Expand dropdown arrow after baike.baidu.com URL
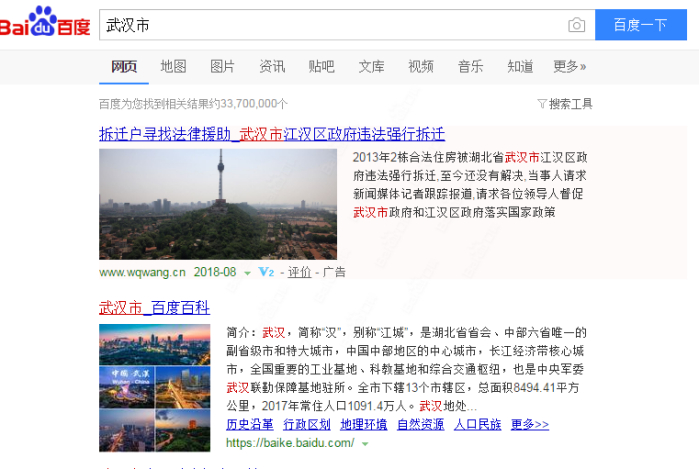Screen dimensions: 699x469 coord(365,444)
